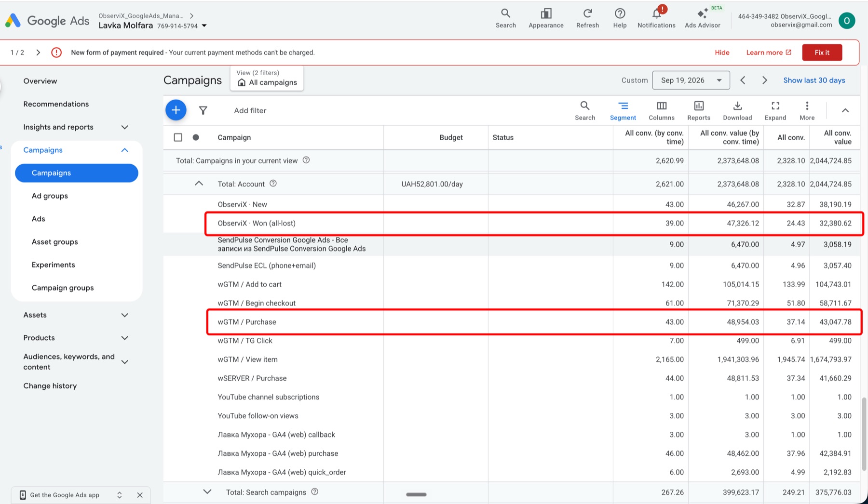Click the Refresh icon
The image size is (868, 504).
587,18
